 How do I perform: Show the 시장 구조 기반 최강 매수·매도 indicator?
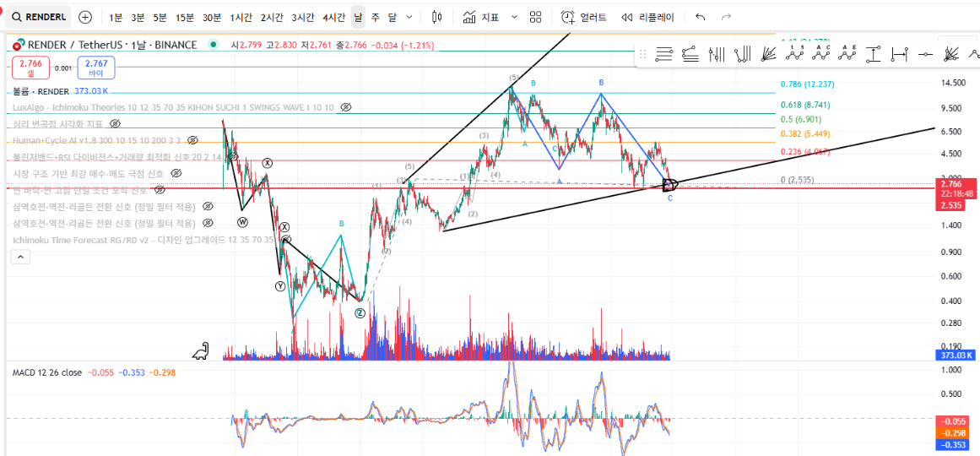point(176,173)
